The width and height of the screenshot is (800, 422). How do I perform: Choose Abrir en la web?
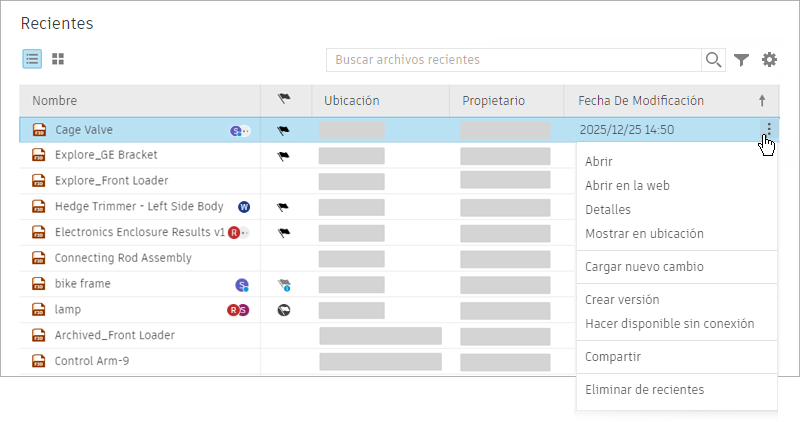click(627, 185)
